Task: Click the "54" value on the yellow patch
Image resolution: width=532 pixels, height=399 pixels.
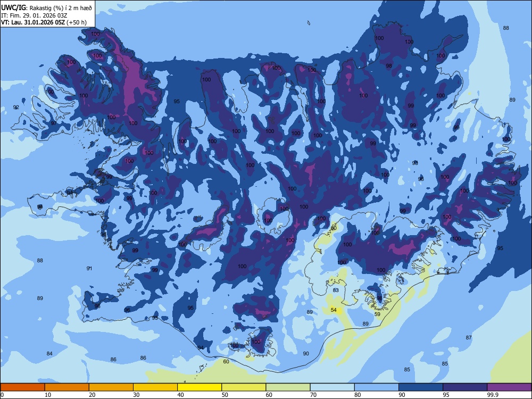Action: (334, 310)
